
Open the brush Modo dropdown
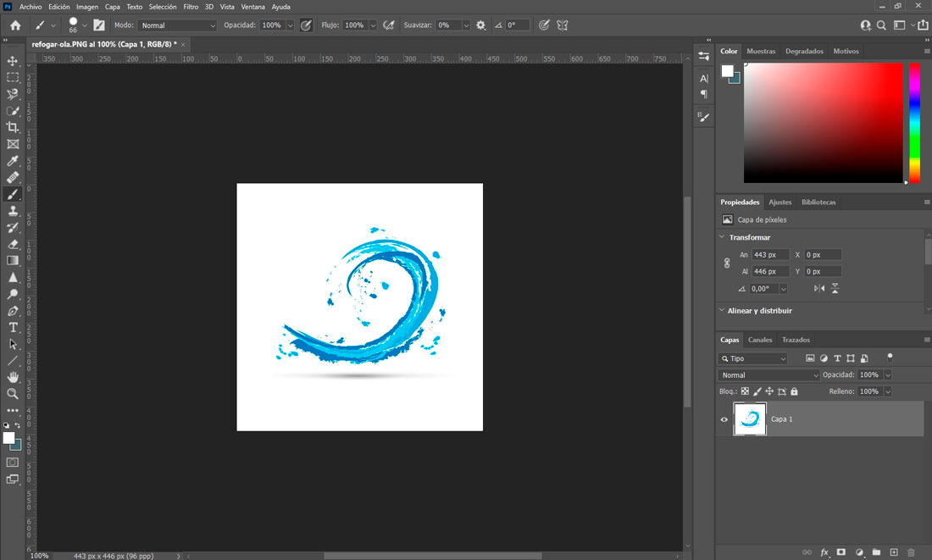point(177,25)
